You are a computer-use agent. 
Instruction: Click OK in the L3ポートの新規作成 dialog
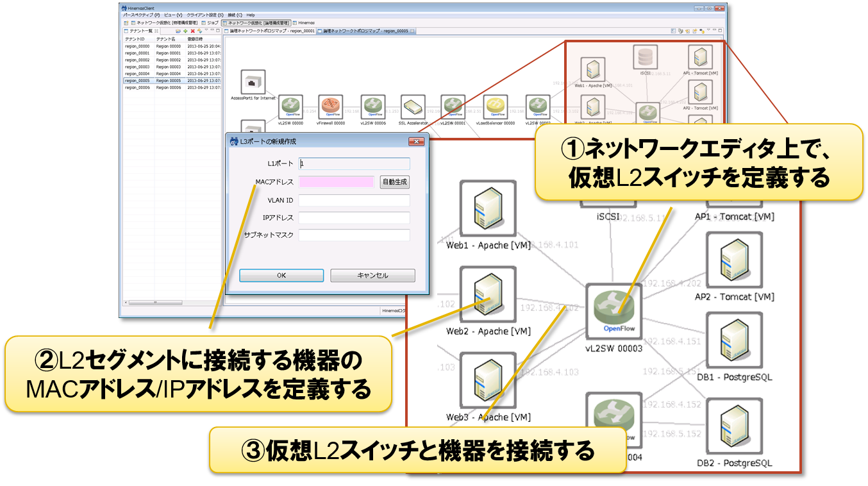pos(281,275)
